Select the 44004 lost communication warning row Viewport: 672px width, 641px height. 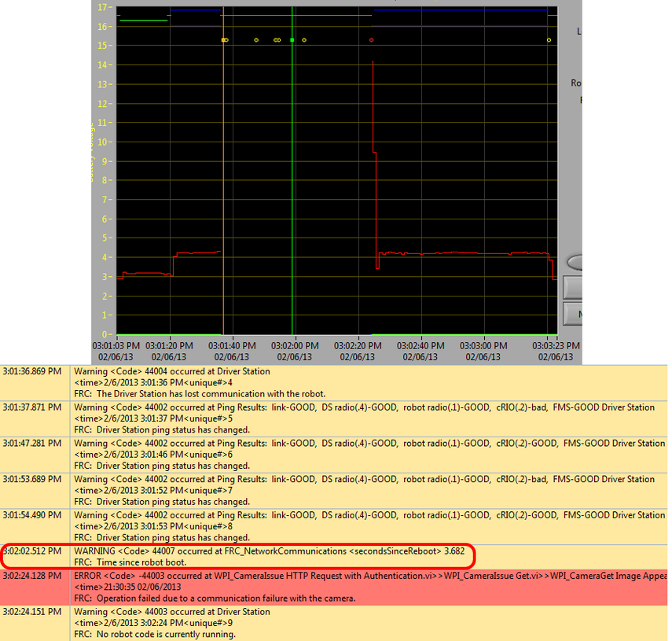click(x=314, y=382)
